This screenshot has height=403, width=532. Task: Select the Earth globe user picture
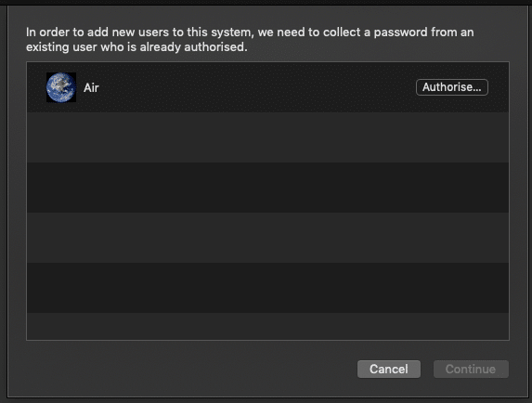click(61, 87)
